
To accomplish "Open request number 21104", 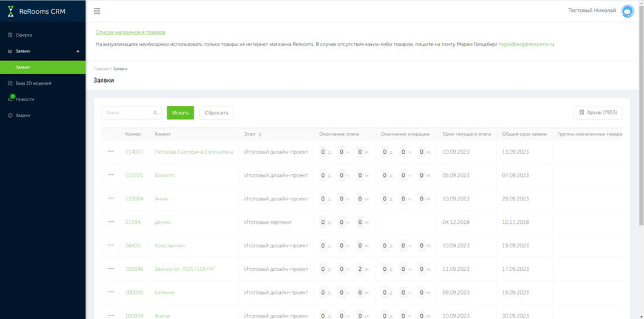I will pyautogui.click(x=133, y=222).
